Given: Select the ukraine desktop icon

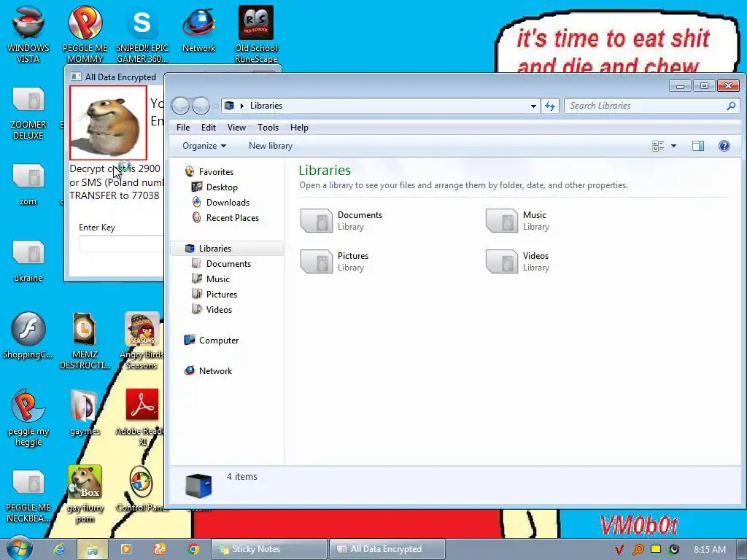Looking at the screenshot, I should [28, 261].
